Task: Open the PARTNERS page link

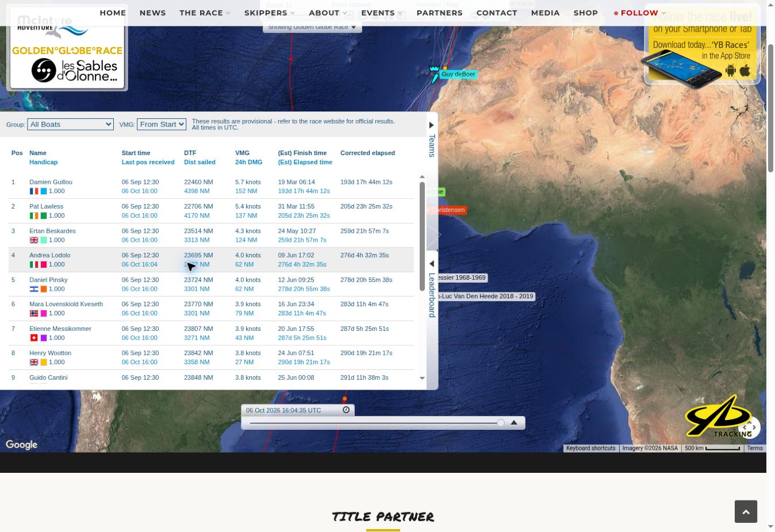Action: click(439, 13)
